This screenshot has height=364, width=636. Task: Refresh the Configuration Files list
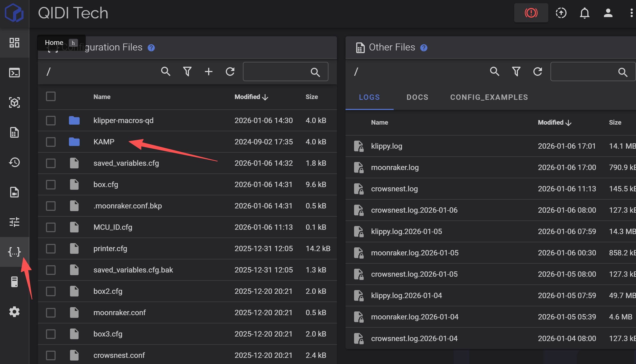click(230, 72)
